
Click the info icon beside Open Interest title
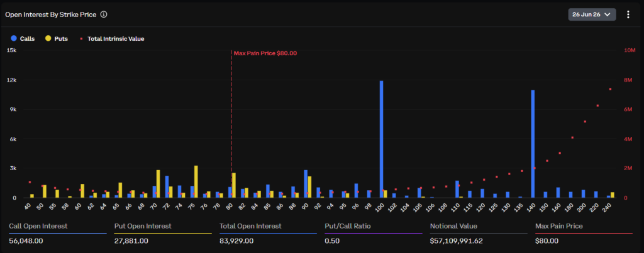pyautogui.click(x=104, y=14)
